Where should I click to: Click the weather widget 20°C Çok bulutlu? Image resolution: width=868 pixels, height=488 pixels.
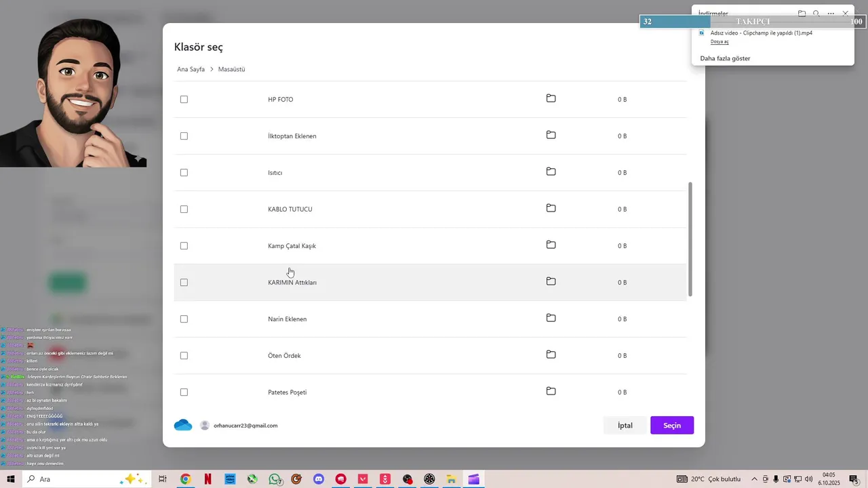click(x=709, y=479)
